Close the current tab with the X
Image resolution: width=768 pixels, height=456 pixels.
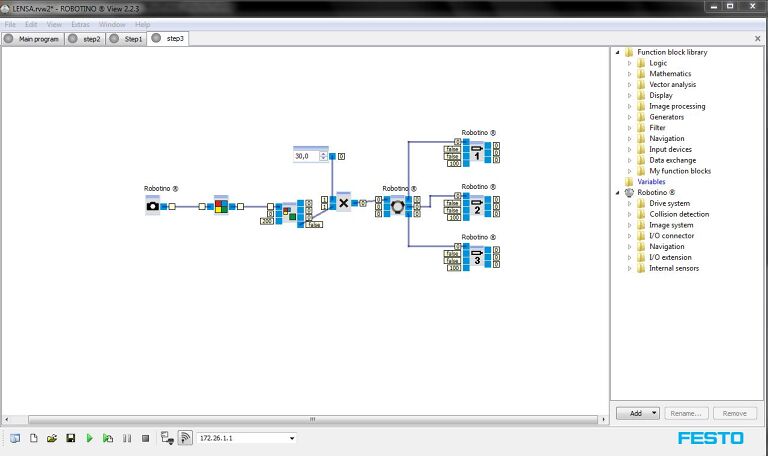[758, 38]
